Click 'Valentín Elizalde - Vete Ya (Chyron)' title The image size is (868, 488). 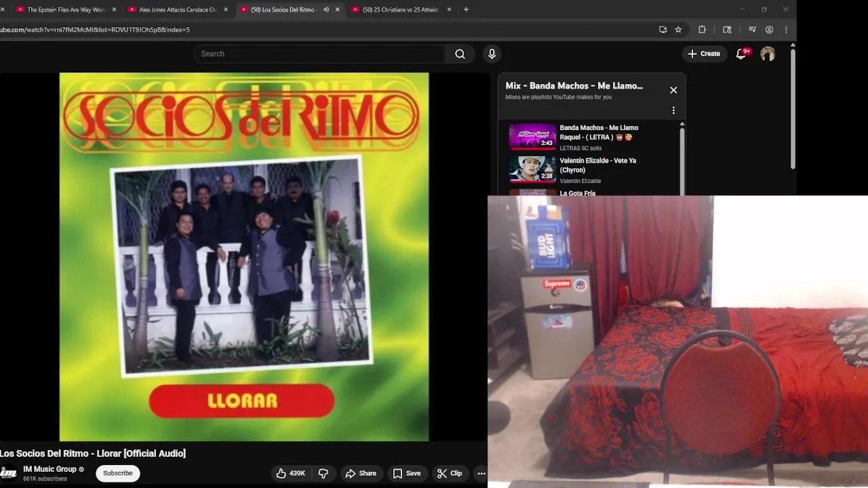(597, 165)
